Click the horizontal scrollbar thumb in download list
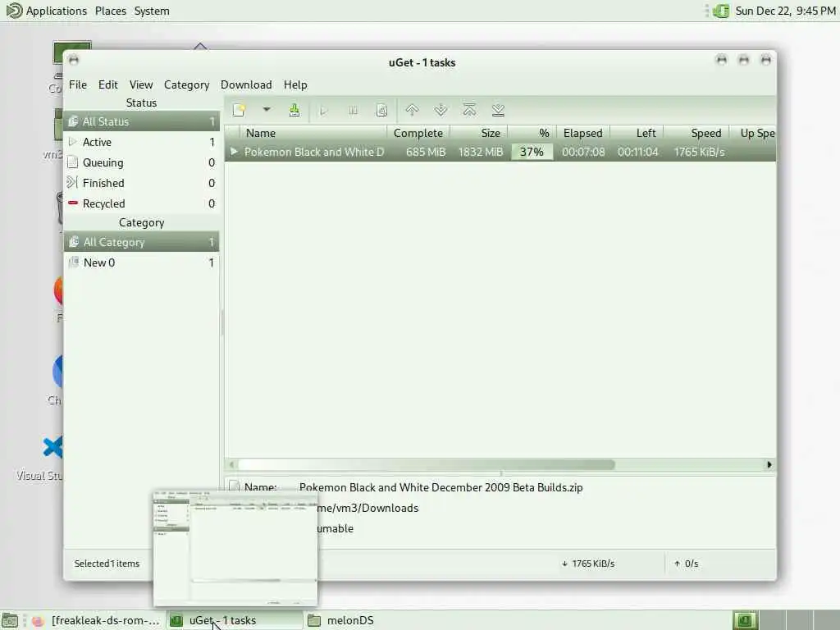This screenshot has width=840, height=630. (427, 464)
